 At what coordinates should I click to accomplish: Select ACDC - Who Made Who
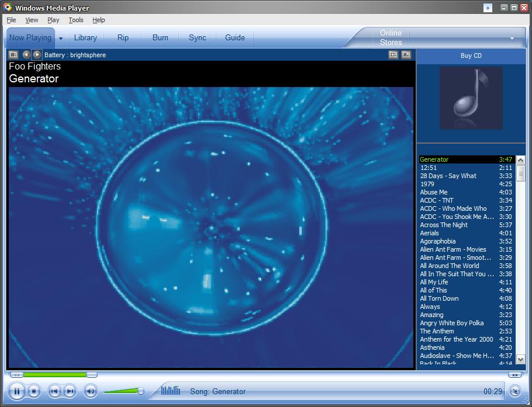(x=467, y=208)
